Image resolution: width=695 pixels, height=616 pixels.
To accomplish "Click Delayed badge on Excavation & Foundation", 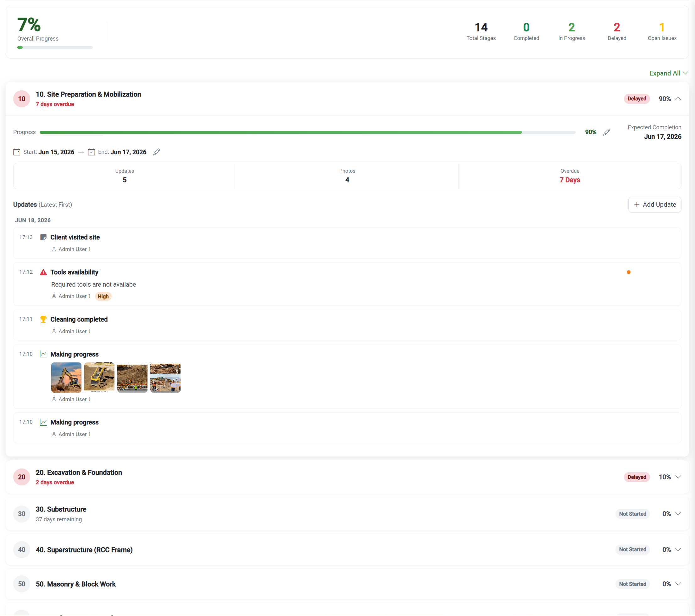I will 637,477.
